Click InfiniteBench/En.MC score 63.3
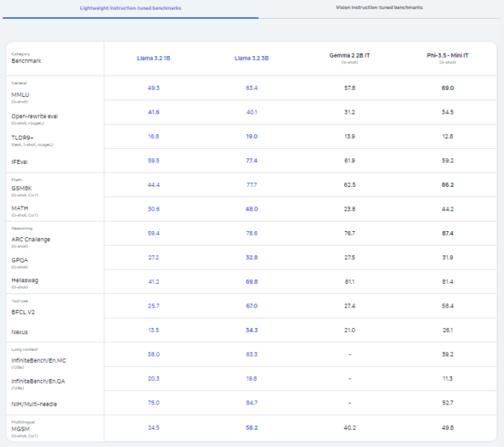The height and width of the screenshot is (447, 504). point(252,354)
